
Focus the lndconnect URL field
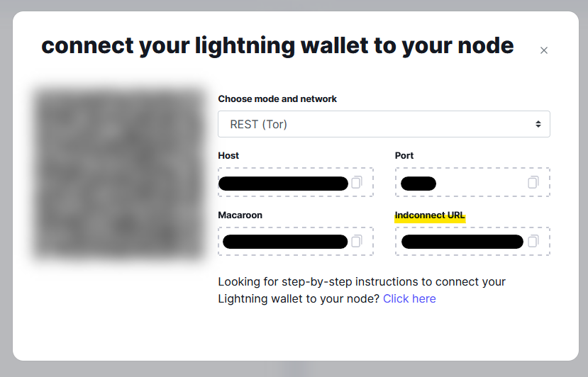click(462, 241)
